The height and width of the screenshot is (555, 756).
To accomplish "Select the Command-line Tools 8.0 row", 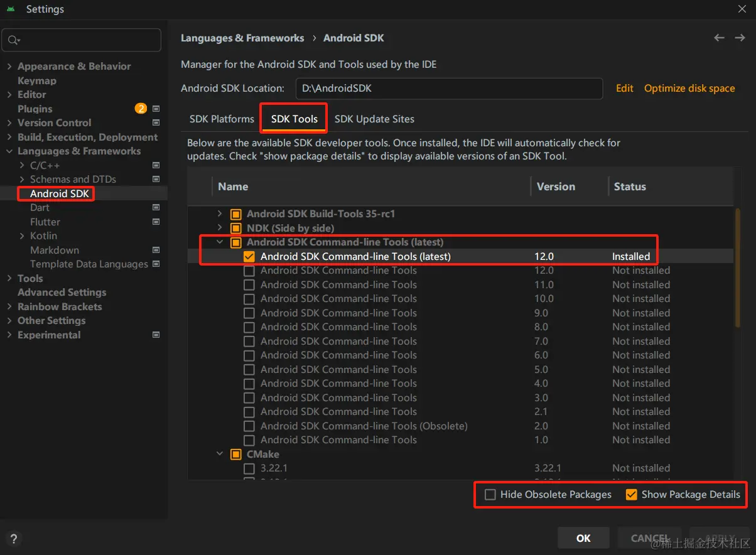I will click(x=460, y=327).
